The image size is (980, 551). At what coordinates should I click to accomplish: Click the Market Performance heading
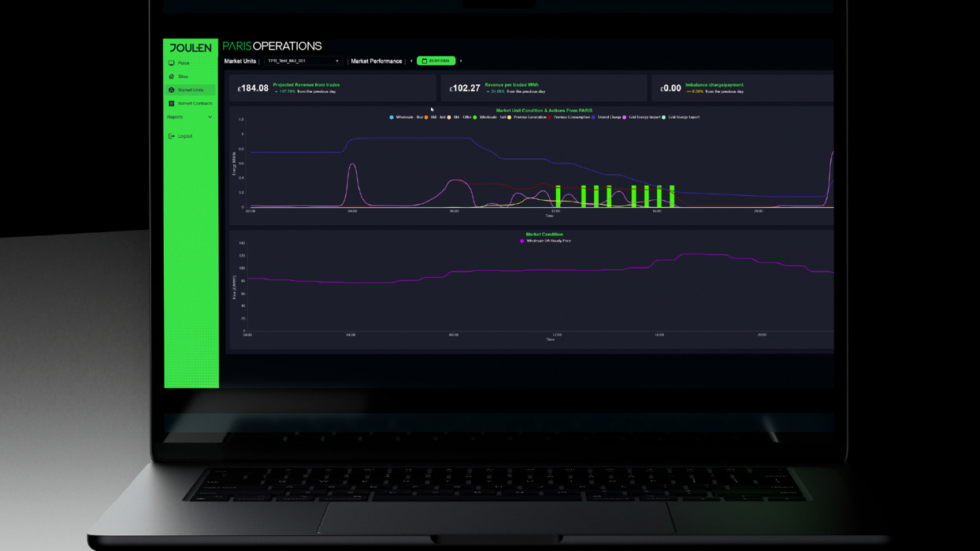tap(377, 61)
